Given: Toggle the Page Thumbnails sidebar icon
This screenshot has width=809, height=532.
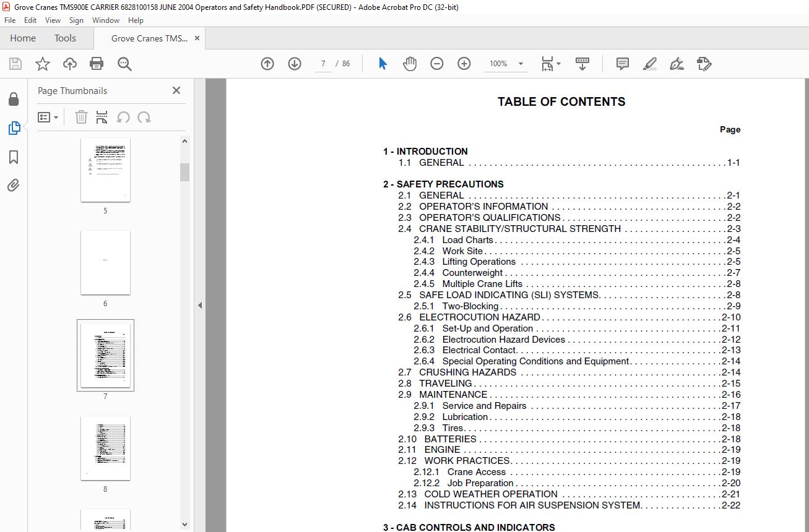Looking at the screenshot, I should [x=14, y=128].
